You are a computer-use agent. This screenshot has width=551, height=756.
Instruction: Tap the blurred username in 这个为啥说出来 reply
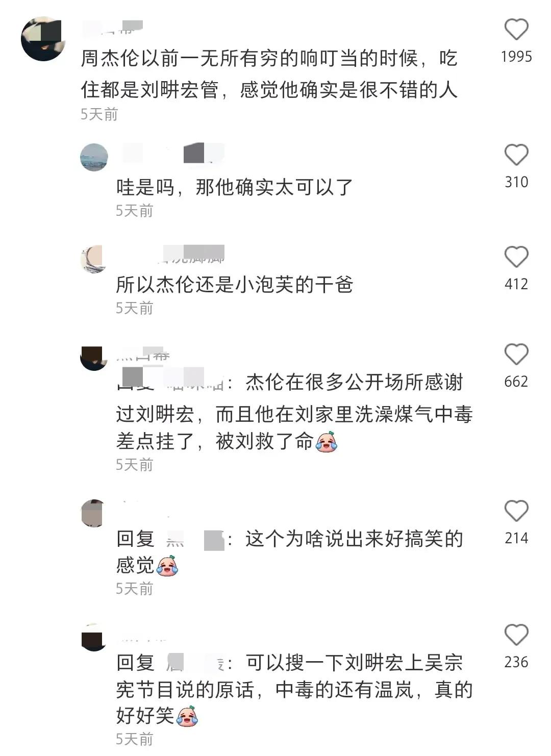(x=195, y=539)
